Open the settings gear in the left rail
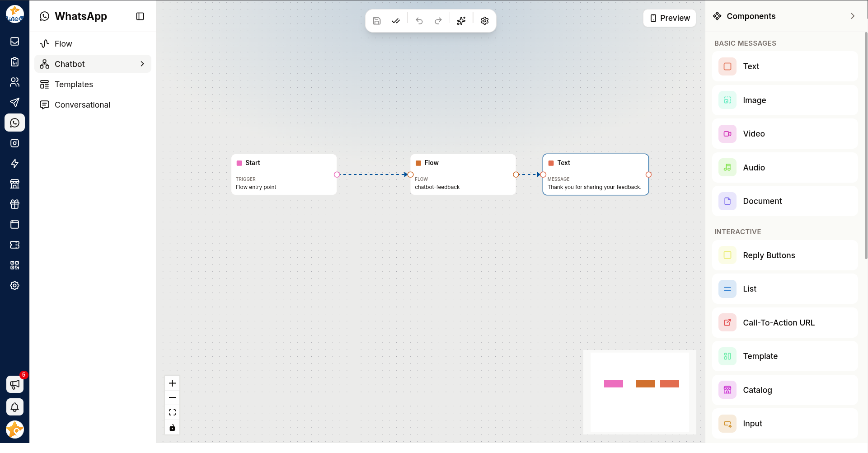The height and width of the screenshot is (453, 868). [x=15, y=286]
